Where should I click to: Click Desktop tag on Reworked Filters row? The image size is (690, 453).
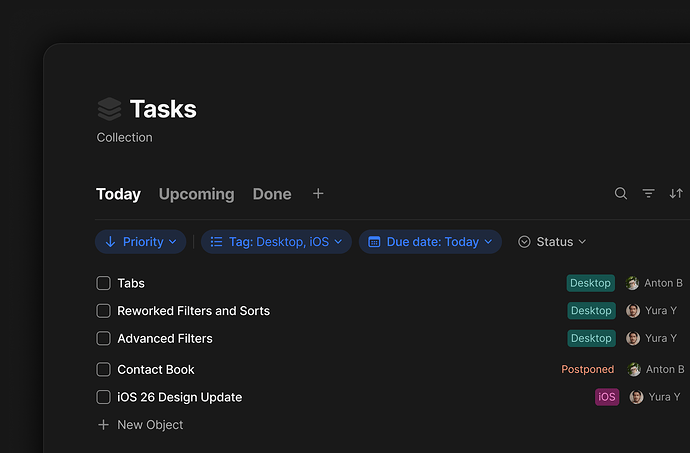click(x=591, y=311)
